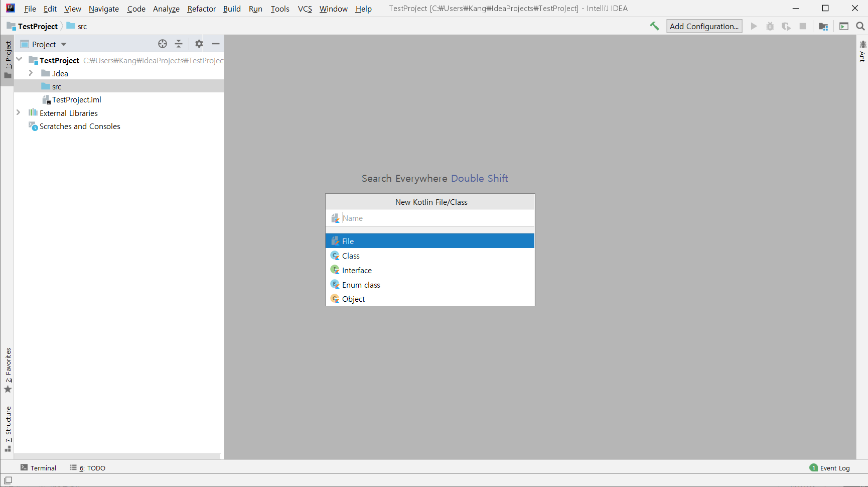Click the src folder icon in breadcrumb
This screenshot has width=868, height=487.
point(71,26)
